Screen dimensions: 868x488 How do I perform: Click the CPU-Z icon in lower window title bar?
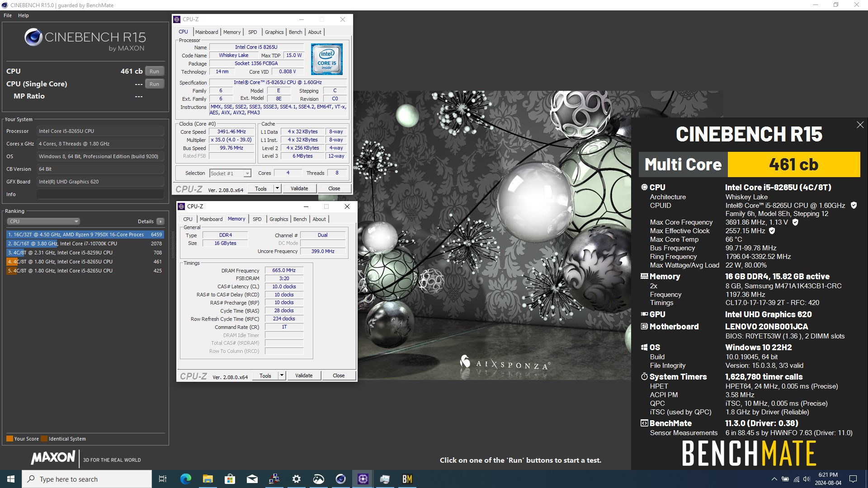point(181,206)
